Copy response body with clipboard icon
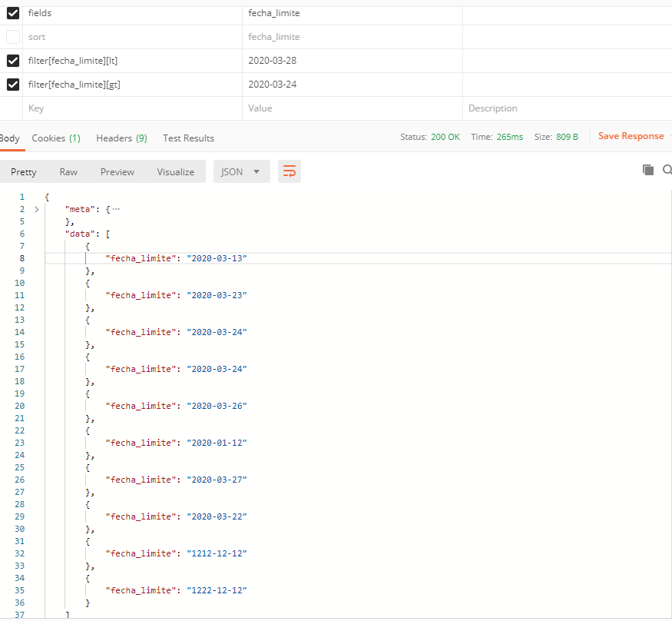 [648, 170]
